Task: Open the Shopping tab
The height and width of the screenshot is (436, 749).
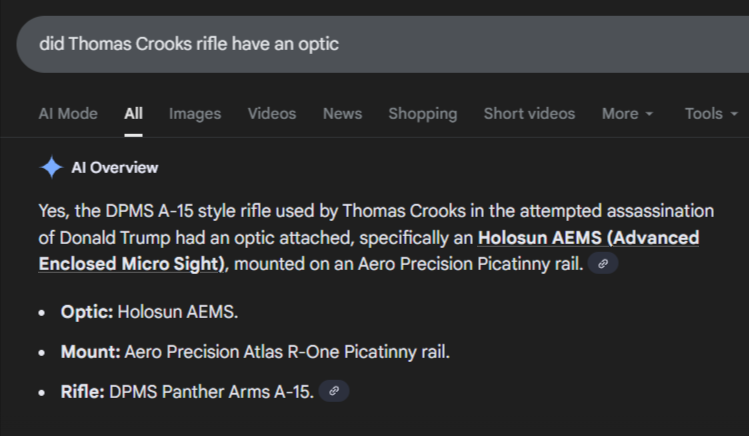Action: point(422,114)
